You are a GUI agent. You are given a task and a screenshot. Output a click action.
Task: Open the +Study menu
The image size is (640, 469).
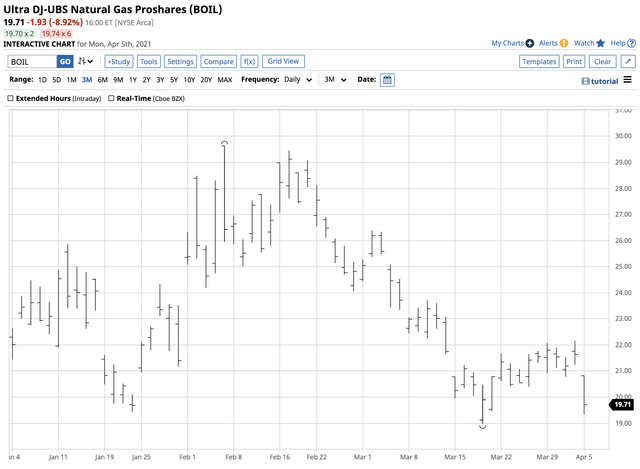coord(119,62)
